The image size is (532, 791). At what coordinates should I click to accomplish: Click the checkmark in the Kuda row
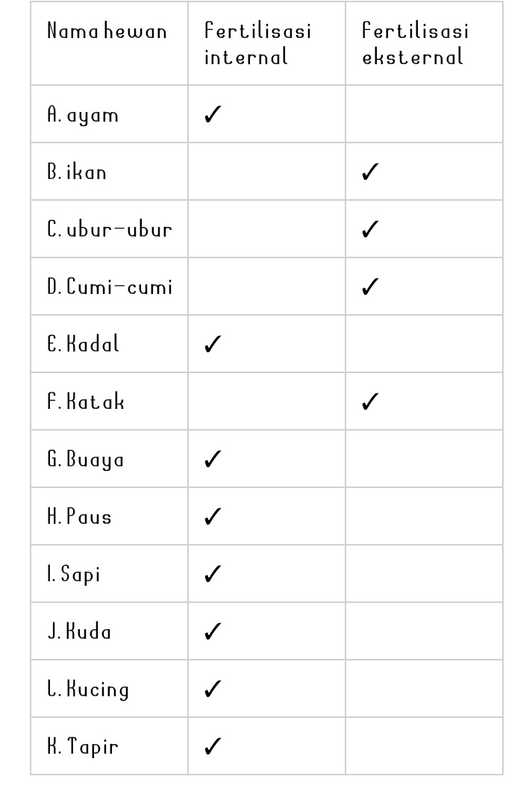[213, 632]
